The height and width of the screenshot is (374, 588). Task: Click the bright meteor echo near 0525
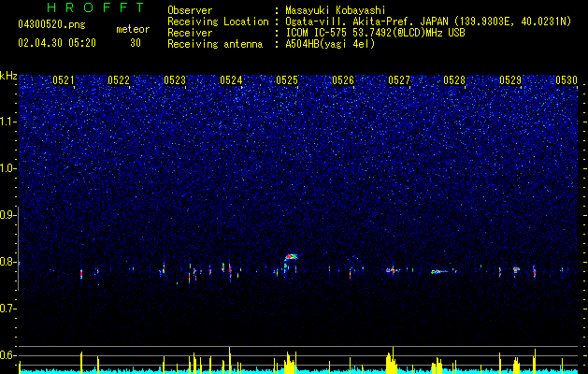point(291,257)
